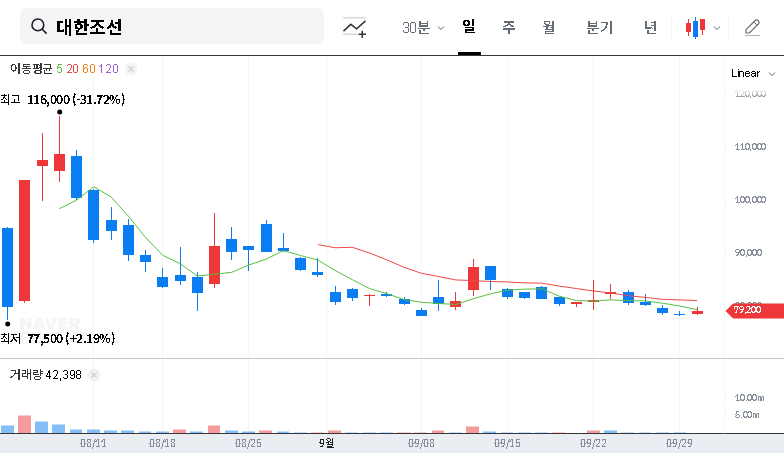Click the 5.00m volume axis label
The width and height of the screenshot is (784, 453).
pyautogui.click(x=747, y=414)
